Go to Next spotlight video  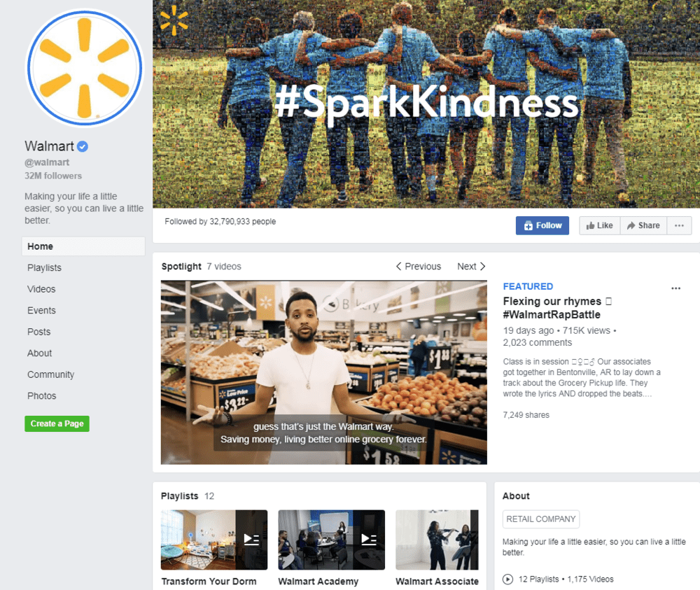(x=471, y=267)
